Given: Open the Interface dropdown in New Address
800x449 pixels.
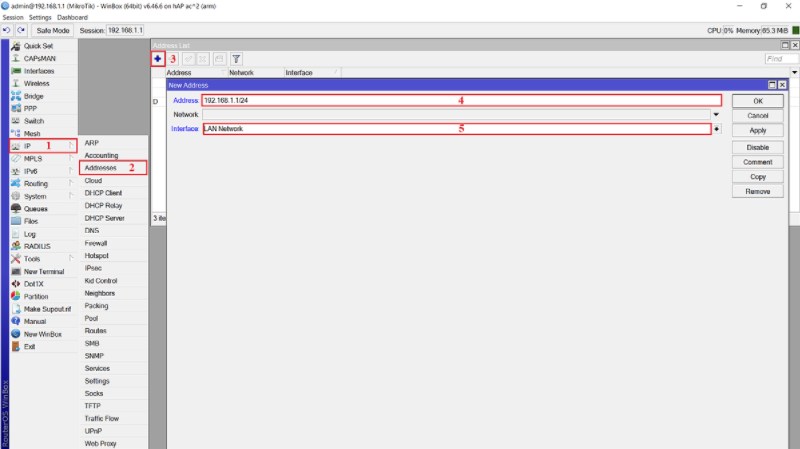Looking at the screenshot, I should coord(716,130).
